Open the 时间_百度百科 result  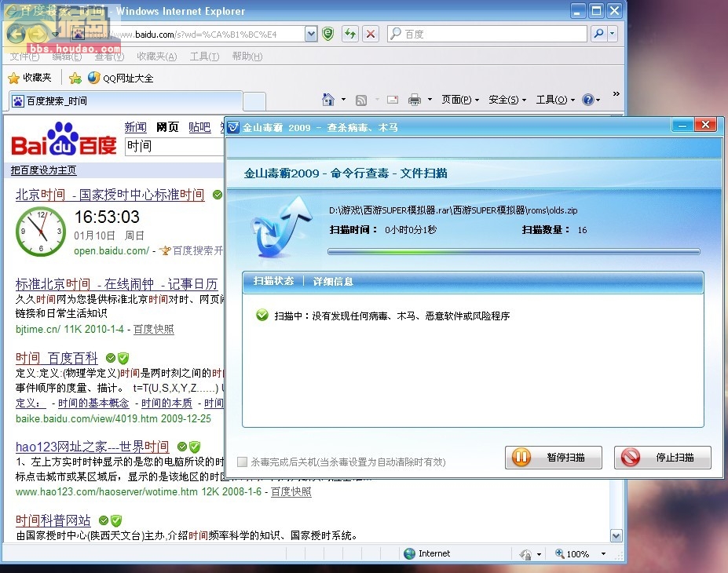point(57,358)
